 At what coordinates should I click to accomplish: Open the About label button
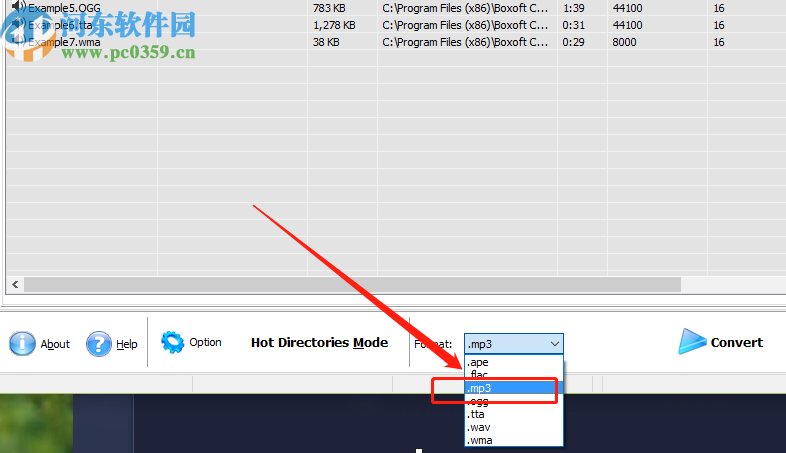(x=55, y=344)
